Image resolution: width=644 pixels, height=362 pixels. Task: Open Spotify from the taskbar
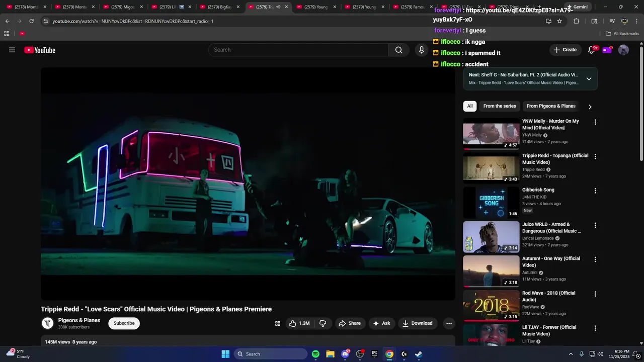(315, 354)
